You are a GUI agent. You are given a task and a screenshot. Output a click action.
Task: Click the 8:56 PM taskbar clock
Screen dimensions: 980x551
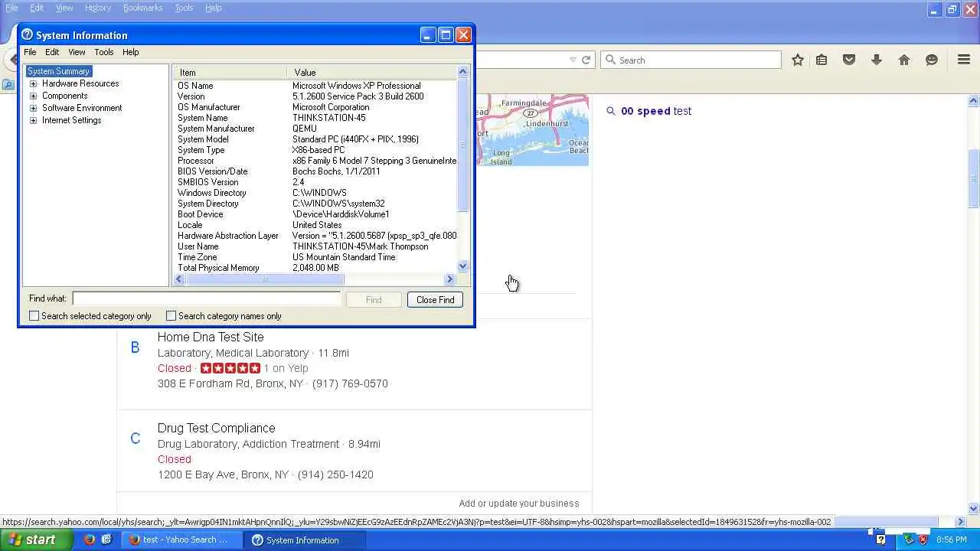tap(952, 540)
